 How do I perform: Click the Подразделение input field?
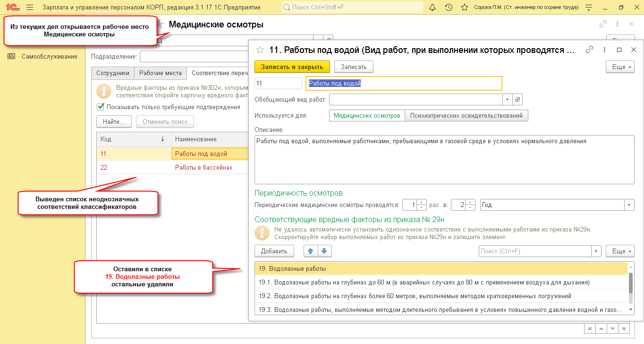(x=194, y=57)
